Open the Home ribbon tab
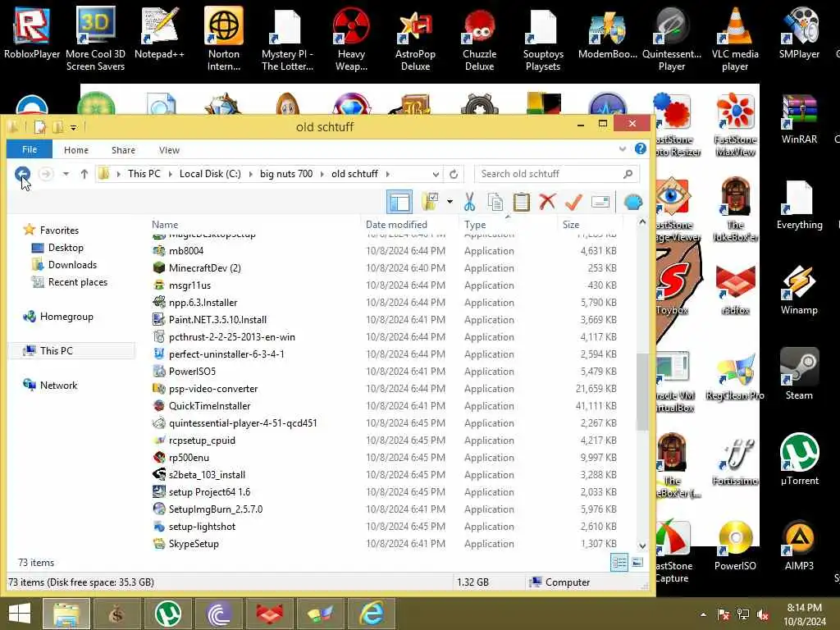Viewport: 840px width, 630px height. click(x=76, y=150)
